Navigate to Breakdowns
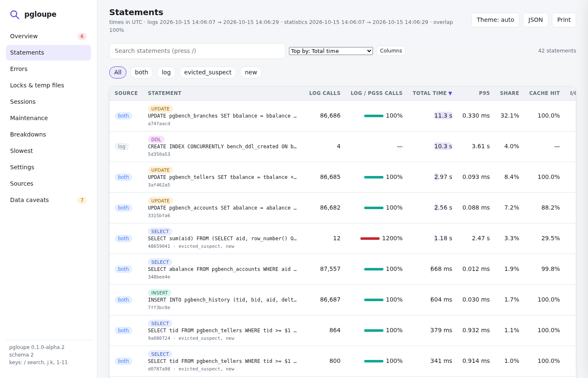 [x=48, y=134]
